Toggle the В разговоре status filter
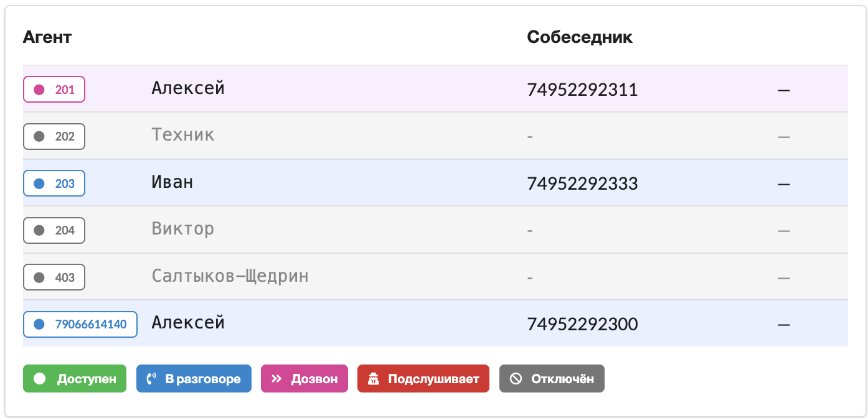The image size is (868, 418). (x=194, y=379)
